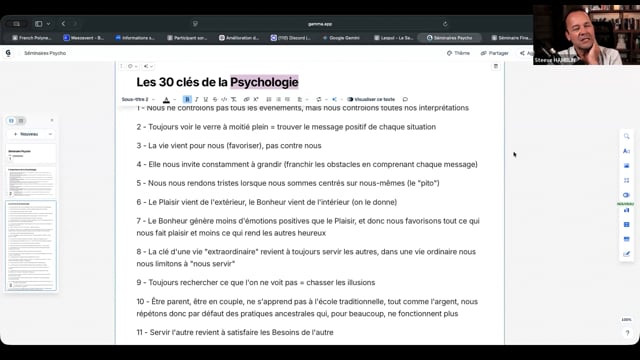Click the 100% zoom level indicator
This screenshot has height=360, width=640.
coord(627,320)
